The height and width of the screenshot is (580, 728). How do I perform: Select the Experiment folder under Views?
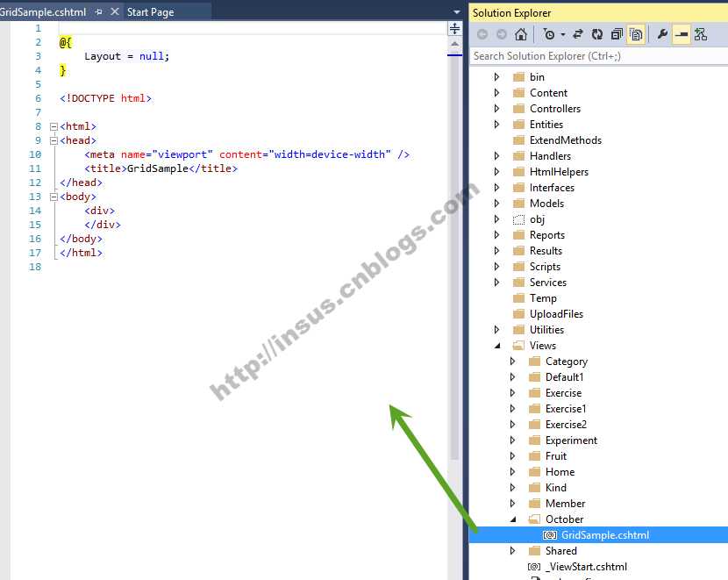click(x=571, y=440)
